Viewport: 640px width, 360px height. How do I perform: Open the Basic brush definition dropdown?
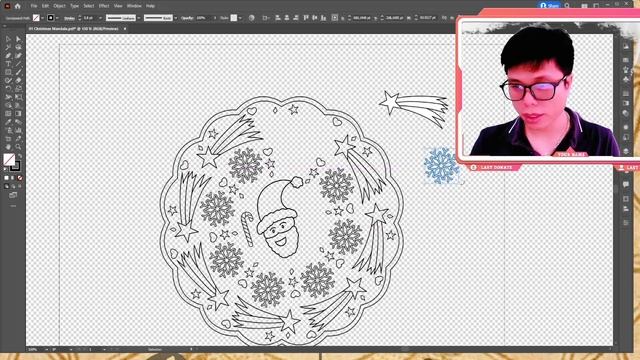tap(176, 18)
